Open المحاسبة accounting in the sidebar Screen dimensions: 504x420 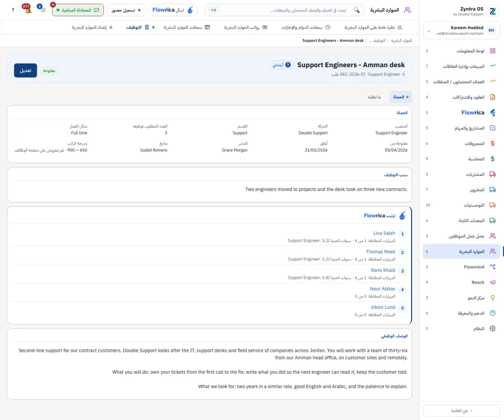[x=461, y=159]
